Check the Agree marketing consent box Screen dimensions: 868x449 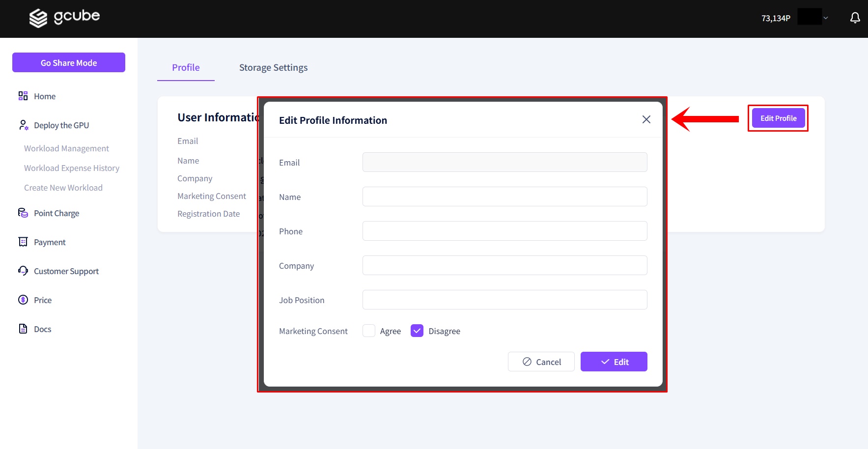coord(369,331)
